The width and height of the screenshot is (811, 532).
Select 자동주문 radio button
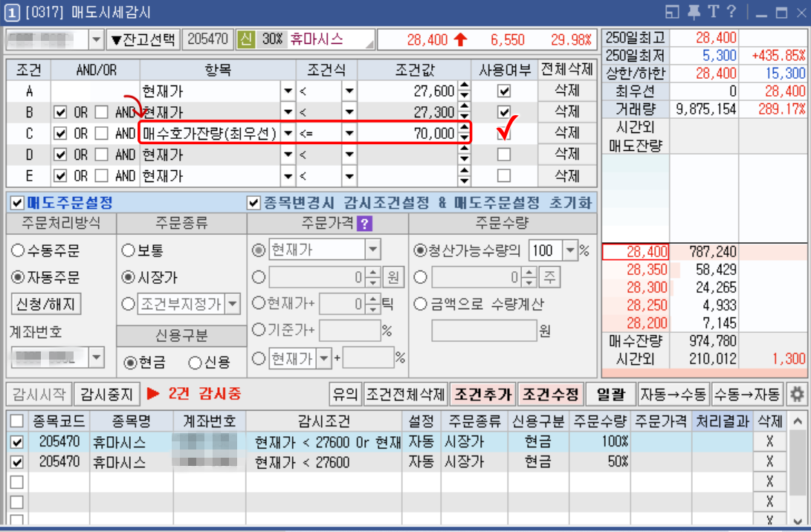coord(18,278)
